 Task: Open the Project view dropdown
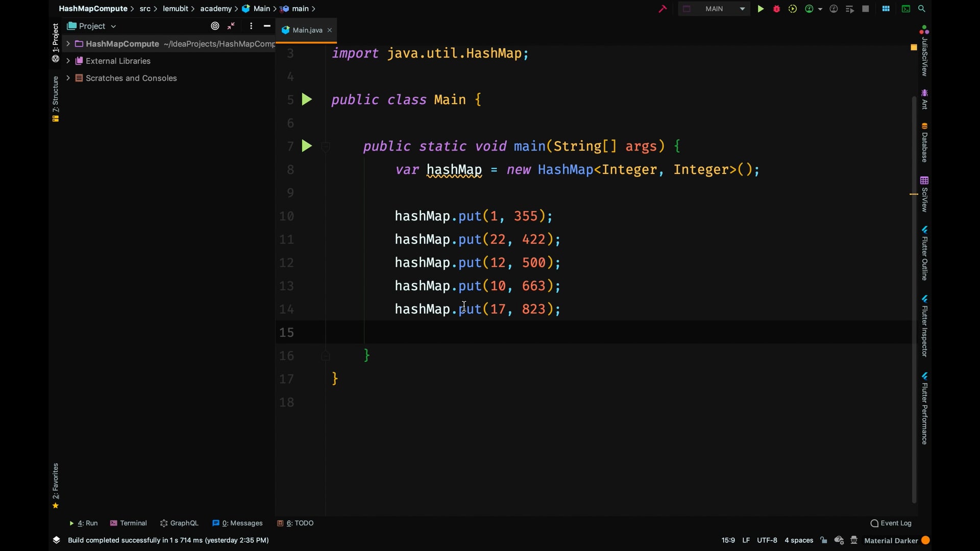coord(92,26)
